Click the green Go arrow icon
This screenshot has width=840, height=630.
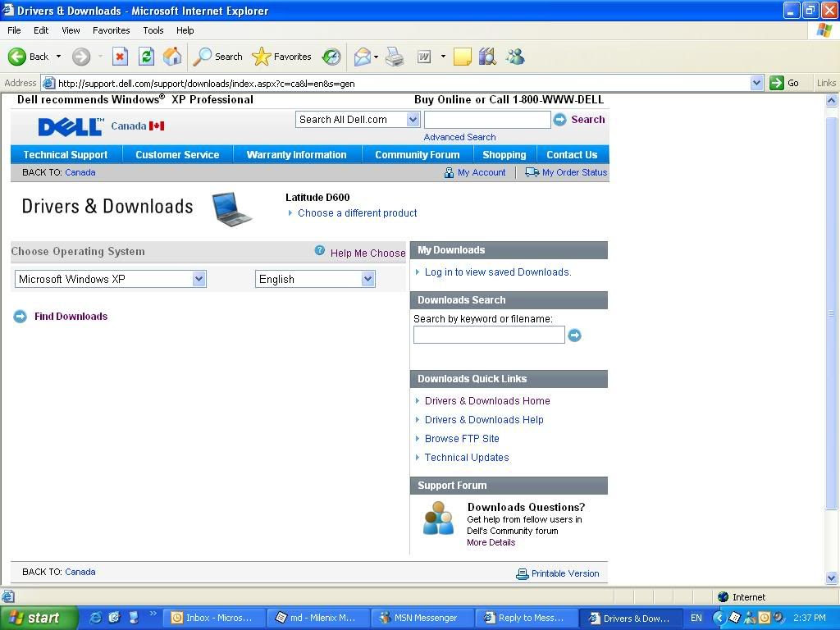coord(776,83)
